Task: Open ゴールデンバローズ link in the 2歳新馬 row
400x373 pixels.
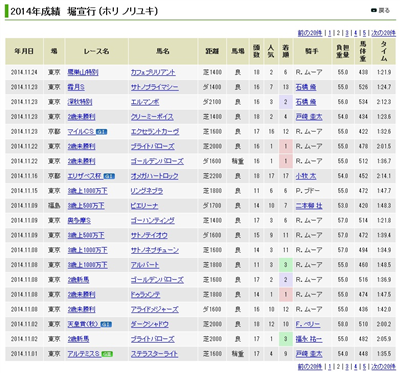Action: pos(157,280)
